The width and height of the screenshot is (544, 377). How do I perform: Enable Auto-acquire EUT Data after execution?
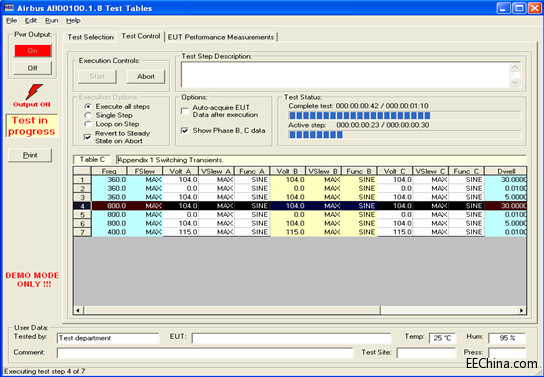(x=185, y=111)
